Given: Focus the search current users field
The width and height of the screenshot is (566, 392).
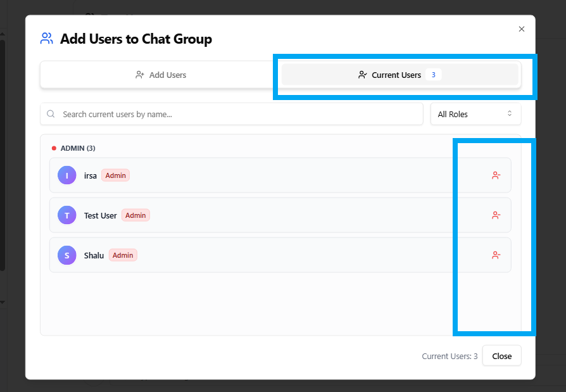Looking at the screenshot, I should (x=241, y=115).
